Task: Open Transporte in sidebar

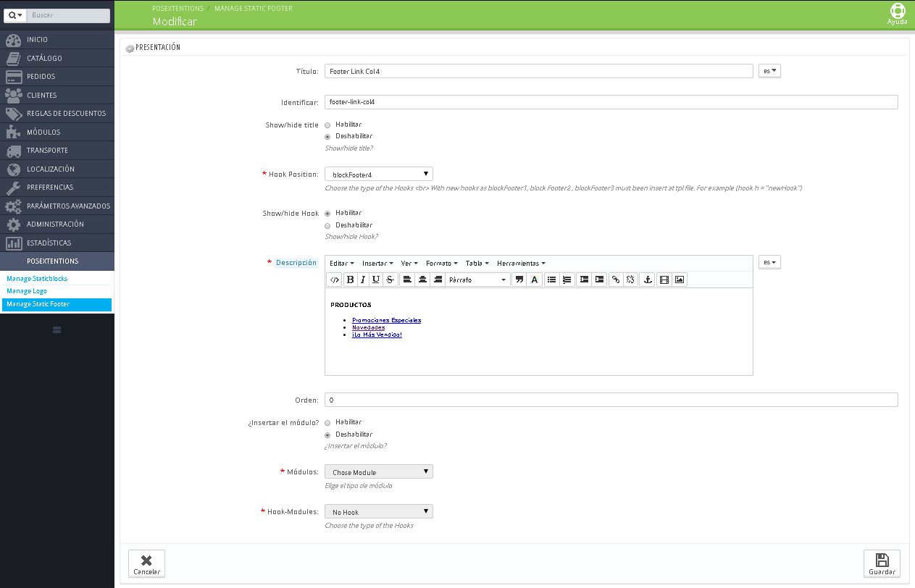Action: point(57,150)
